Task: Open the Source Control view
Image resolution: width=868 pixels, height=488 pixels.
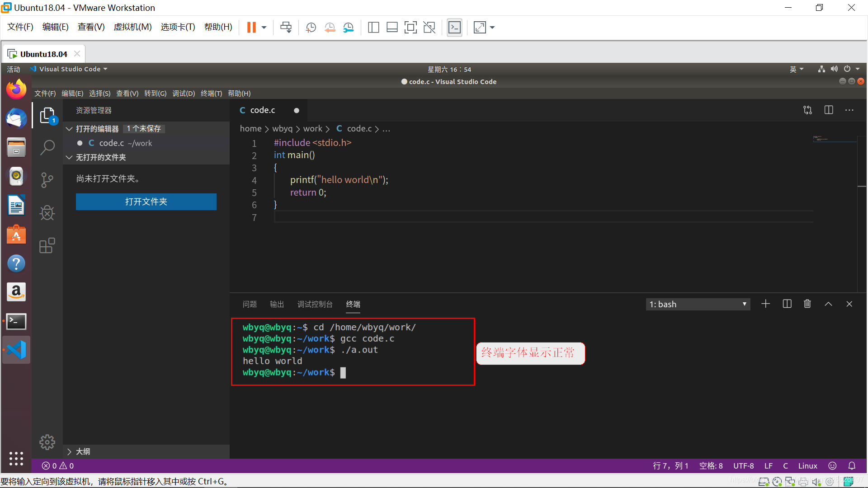Action: 47,180
